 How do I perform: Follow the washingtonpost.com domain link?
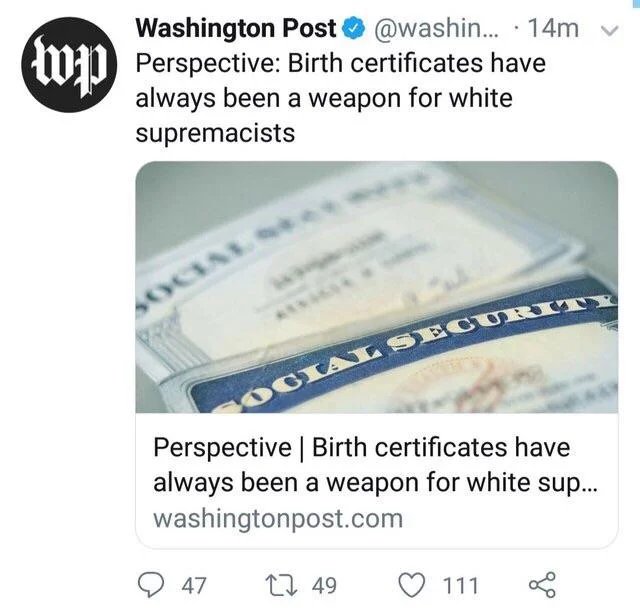pyautogui.click(x=278, y=518)
